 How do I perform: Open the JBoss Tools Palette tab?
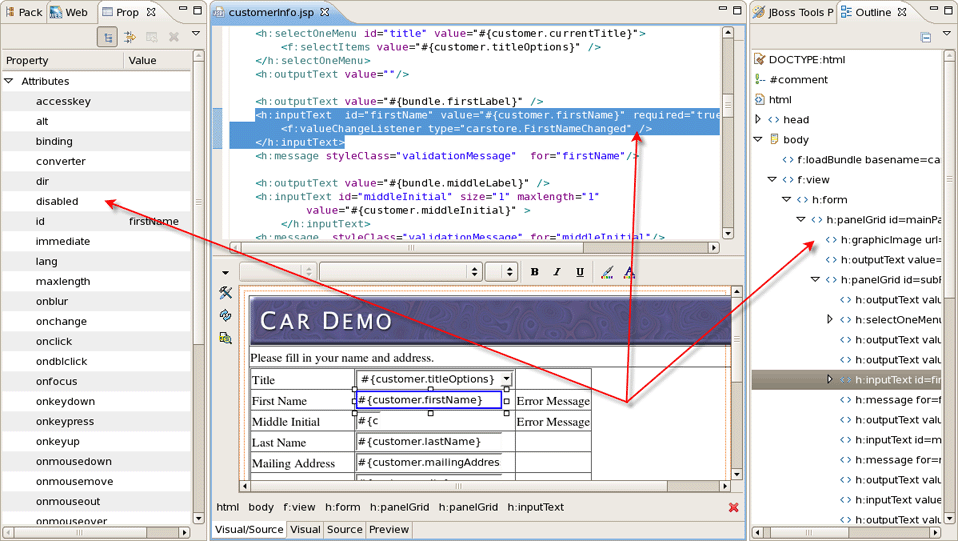tap(792, 12)
